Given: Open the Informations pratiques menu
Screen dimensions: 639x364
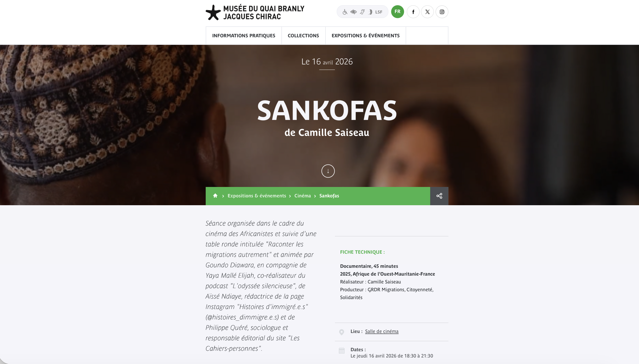Looking at the screenshot, I should pyautogui.click(x=244, y=36).
